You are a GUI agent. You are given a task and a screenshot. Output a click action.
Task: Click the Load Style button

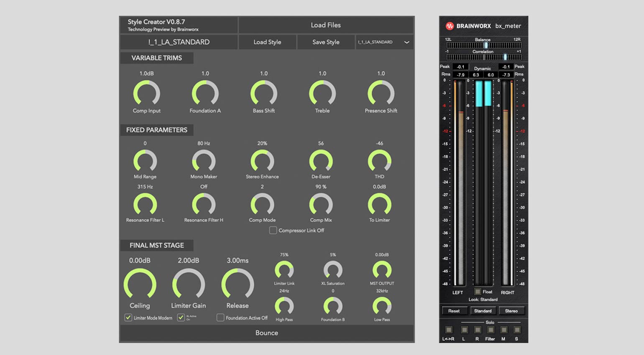point(267,42)
